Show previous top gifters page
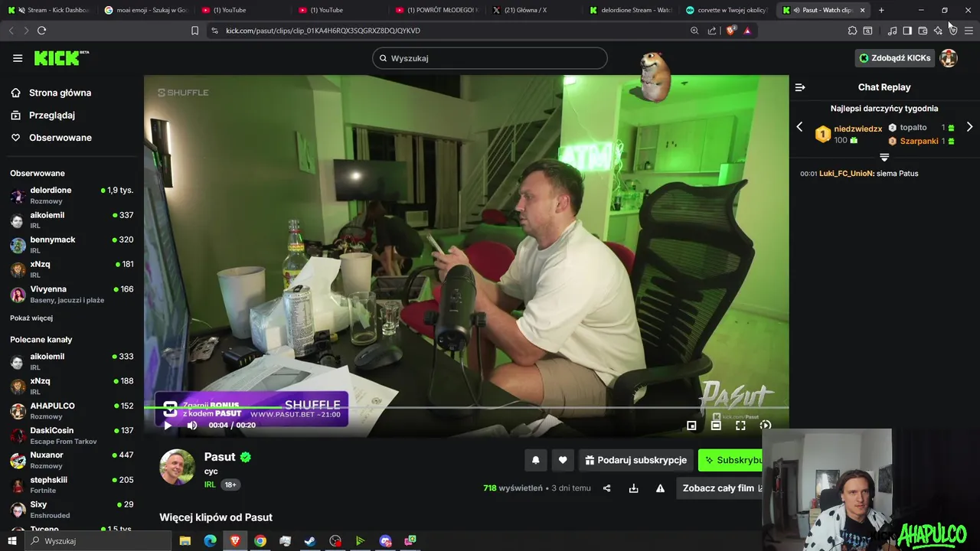The height and width of the screenshot is (551, 980). 799,127
